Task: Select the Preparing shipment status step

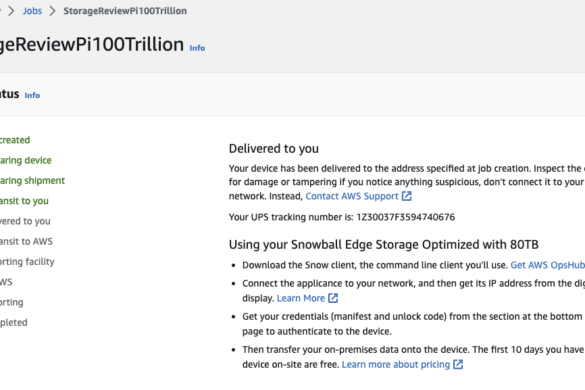Action: pyautogui.click(x=32, y=181)
